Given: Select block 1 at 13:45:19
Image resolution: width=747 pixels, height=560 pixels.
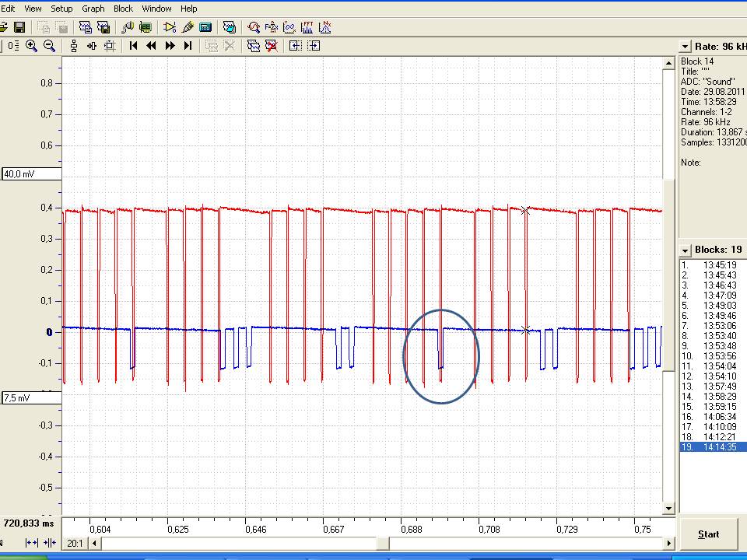Looking at the screenshot, I should [x=714, y=264].
